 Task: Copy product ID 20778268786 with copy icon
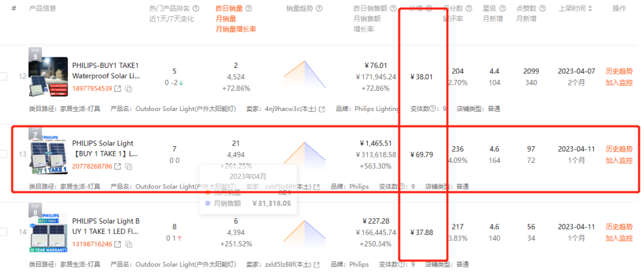coord(129,166)
